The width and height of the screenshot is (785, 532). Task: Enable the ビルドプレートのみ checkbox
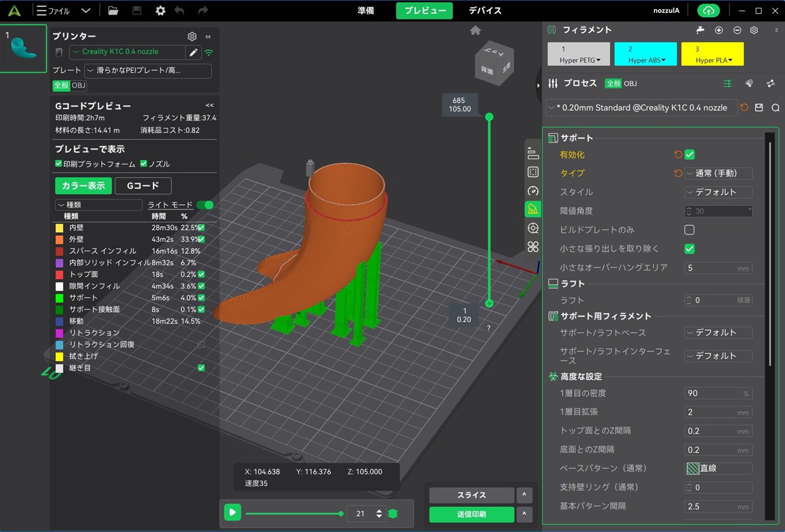point(689,230)
